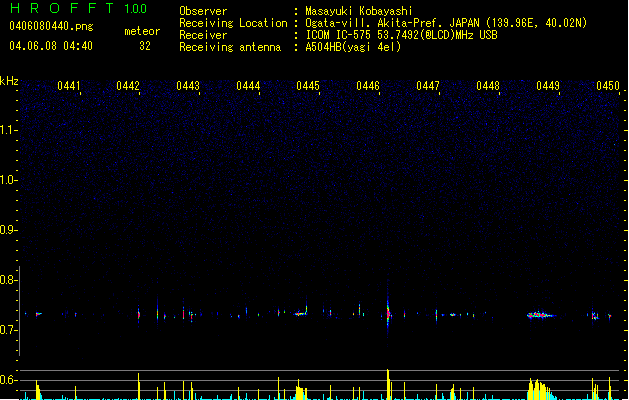629x400 pixels.
Task: Select the file name 0406080440.png
Action: click(51, 26)
